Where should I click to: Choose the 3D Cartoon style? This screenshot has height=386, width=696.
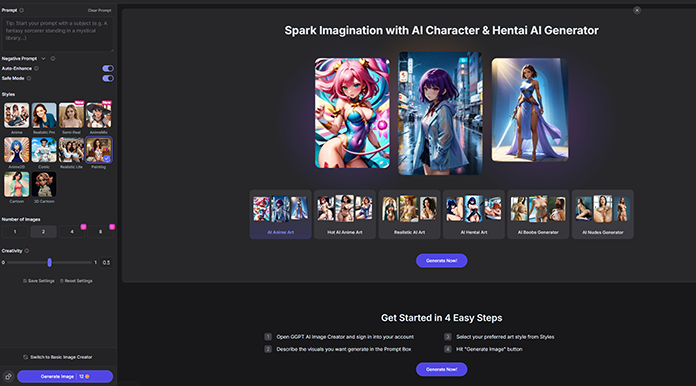point(44,185)
